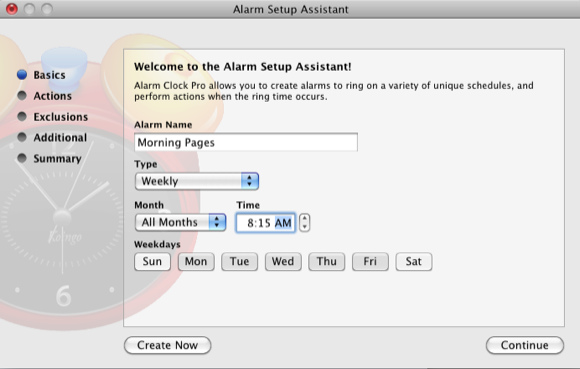Viewport: 580px width, 369px height.
Task: Open the All Months dropdown
Action: (x=181, y=222)
